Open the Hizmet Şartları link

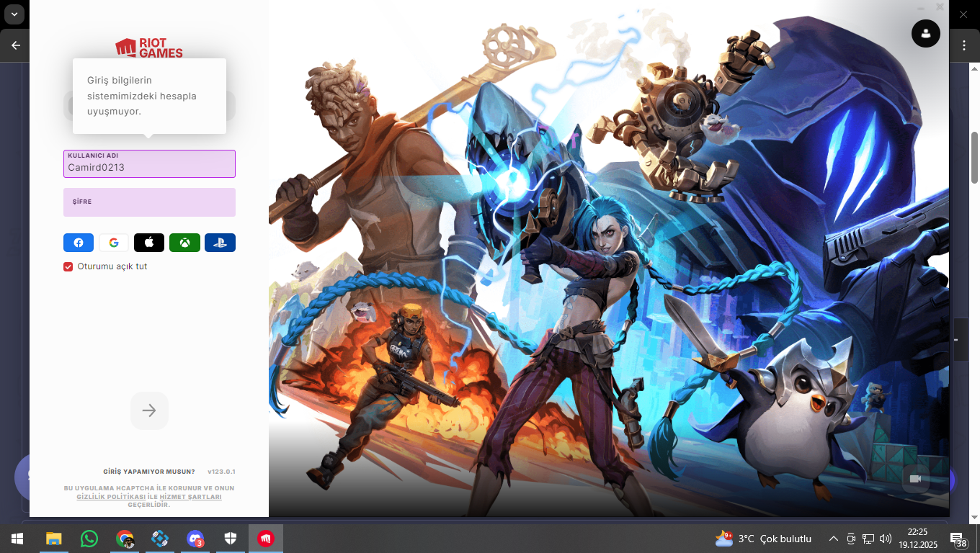click(x=190, y=497)
